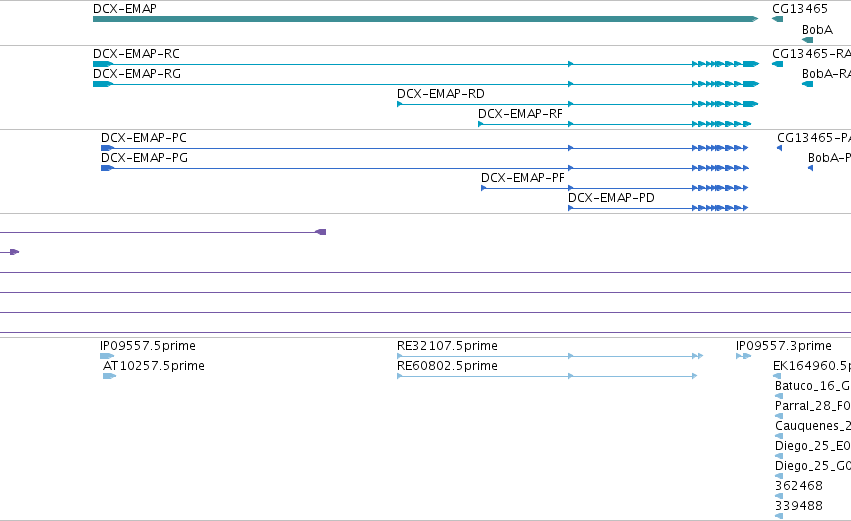The image size is (851, 521).
Task: Select the IP09557.3prime double arrow glyph
Action: point(744,356)
